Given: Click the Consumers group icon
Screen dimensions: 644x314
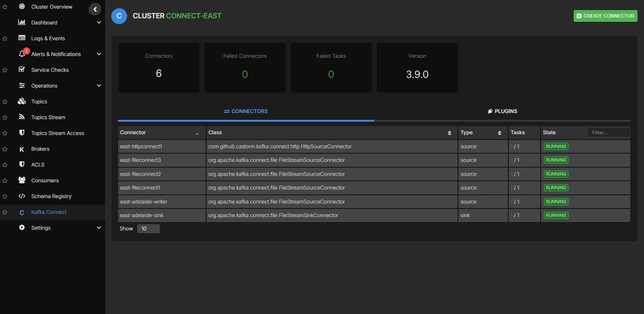Looking at the screenshot, I should [x=22, y=180].
